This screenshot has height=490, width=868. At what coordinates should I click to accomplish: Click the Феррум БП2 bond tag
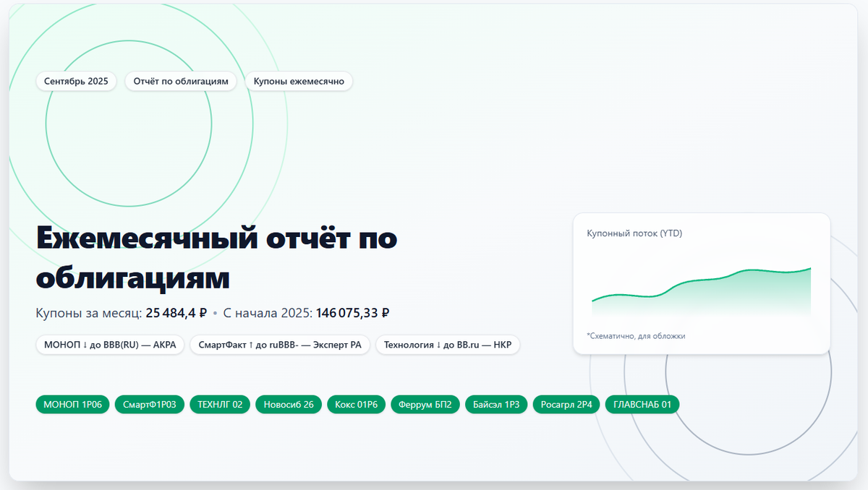coord(425,404)
